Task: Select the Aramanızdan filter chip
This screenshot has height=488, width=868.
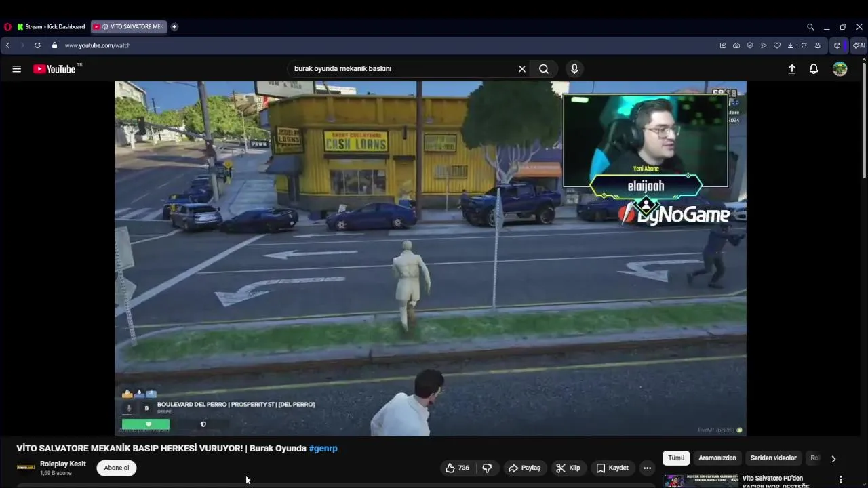Action: [x=717, y=458]
